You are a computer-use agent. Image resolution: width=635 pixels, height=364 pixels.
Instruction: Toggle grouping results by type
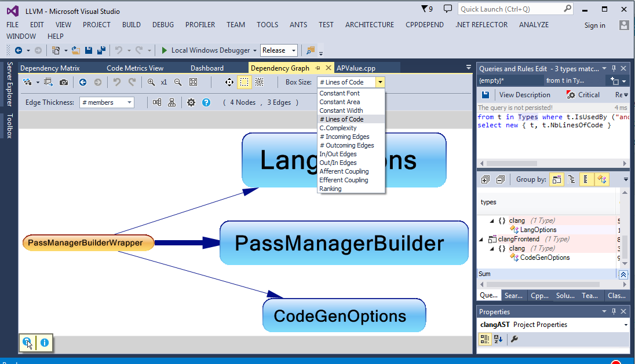tap(602, 179)
